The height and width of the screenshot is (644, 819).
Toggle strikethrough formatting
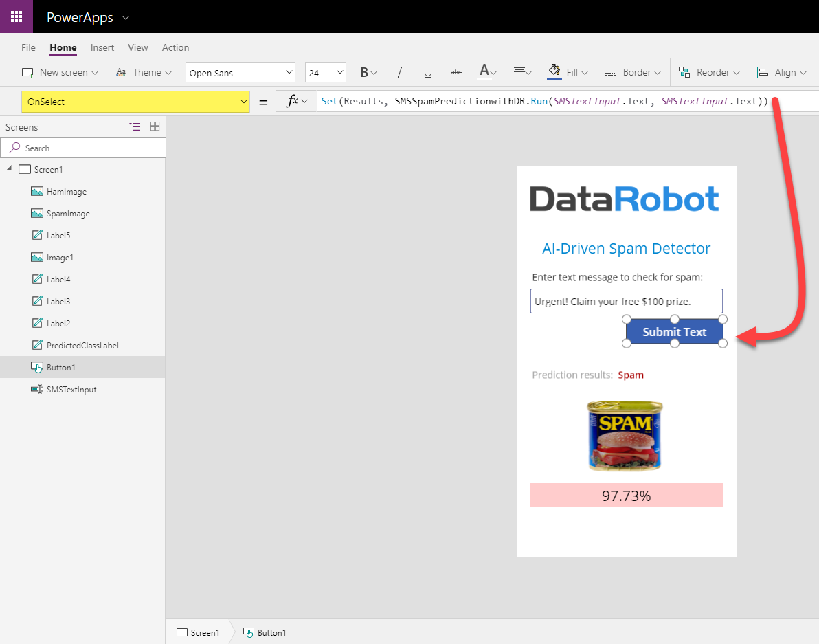456,73
